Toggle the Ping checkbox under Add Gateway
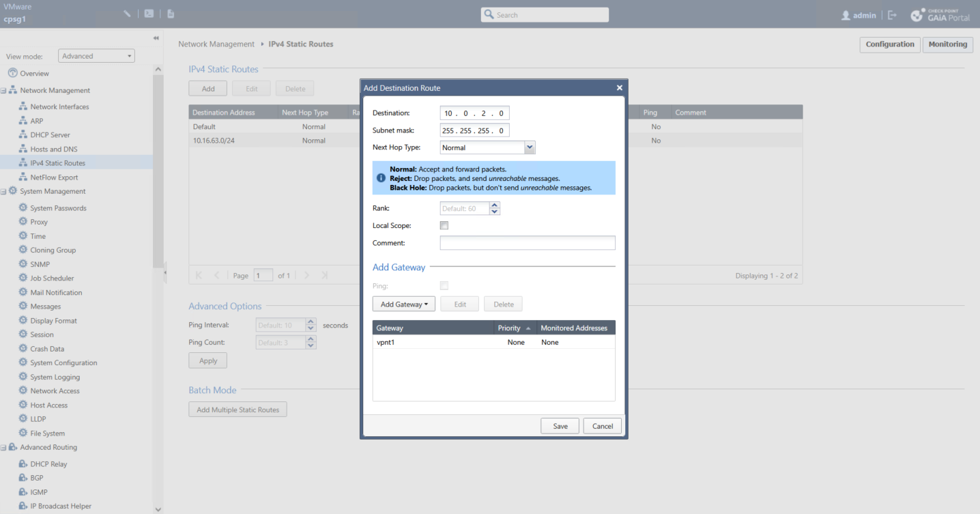This screenshot has height=514, width=980. point(444,285)
